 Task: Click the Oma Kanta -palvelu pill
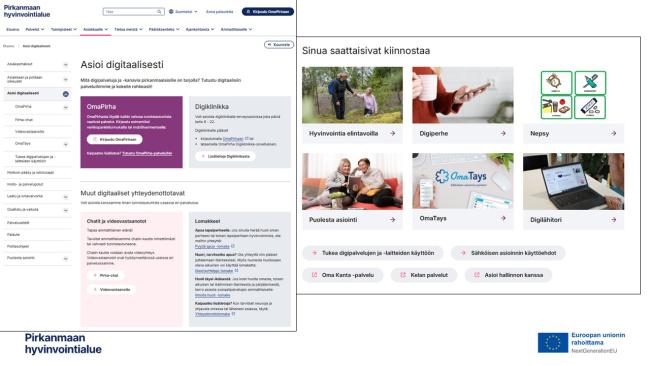343,275
